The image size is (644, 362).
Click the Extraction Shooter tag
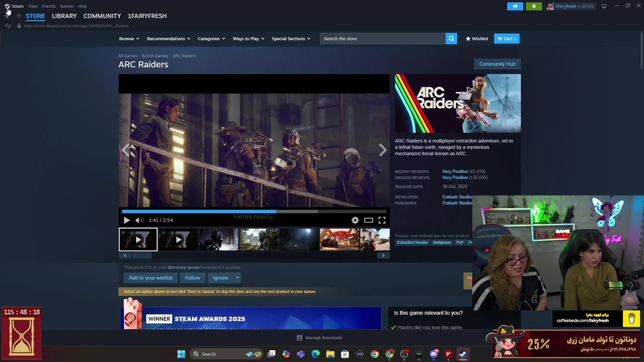[x=413, y=242]
